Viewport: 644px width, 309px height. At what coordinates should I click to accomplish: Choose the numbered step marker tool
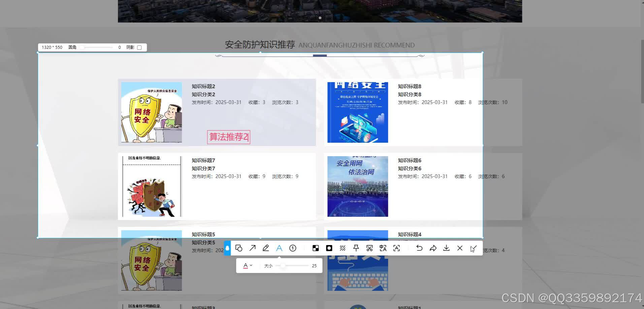[x=293, y=248]
